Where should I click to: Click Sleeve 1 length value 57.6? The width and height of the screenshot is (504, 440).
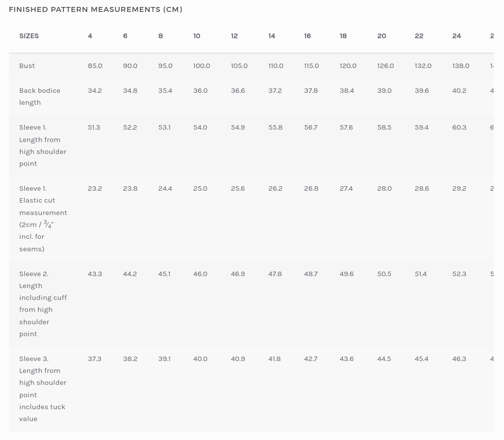pyautogui.click(x=346, y=127)
